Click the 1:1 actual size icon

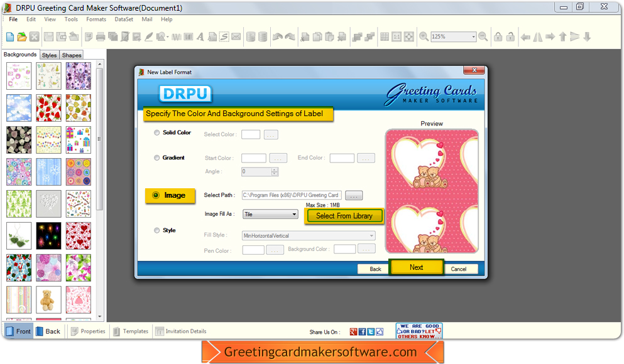point(397,37)
